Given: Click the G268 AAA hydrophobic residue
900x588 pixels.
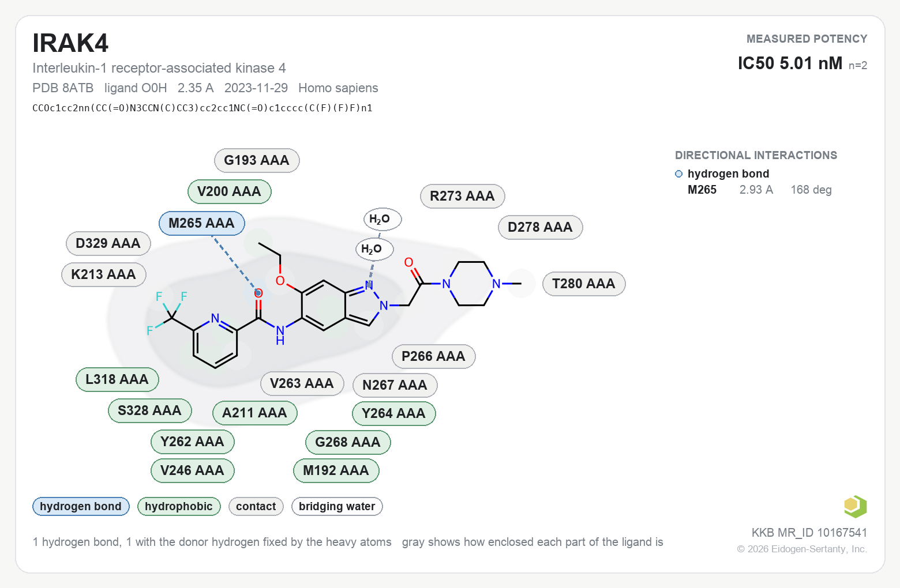Looking at the screenshot, I should point(348,442).
